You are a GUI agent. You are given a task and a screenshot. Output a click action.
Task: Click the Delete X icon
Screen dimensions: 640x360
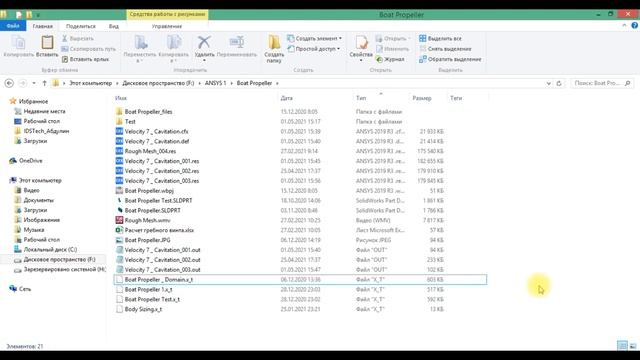[x=204, y=42]
